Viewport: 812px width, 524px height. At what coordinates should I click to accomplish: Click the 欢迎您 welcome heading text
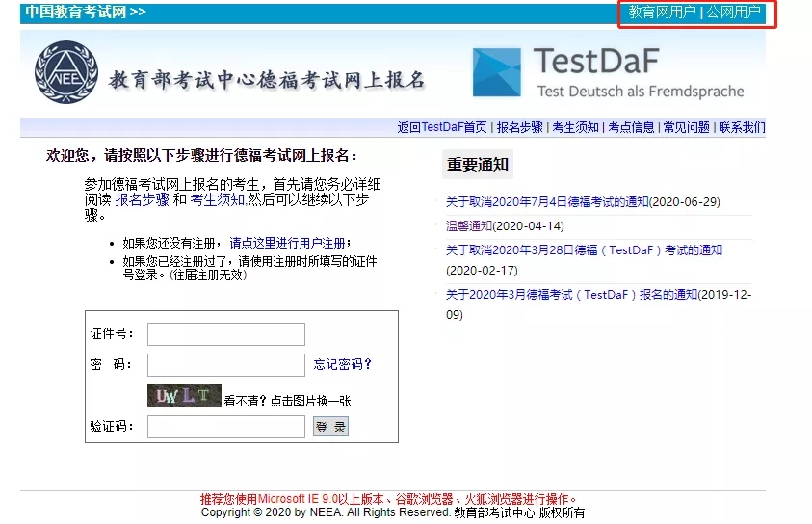(201, 155)
